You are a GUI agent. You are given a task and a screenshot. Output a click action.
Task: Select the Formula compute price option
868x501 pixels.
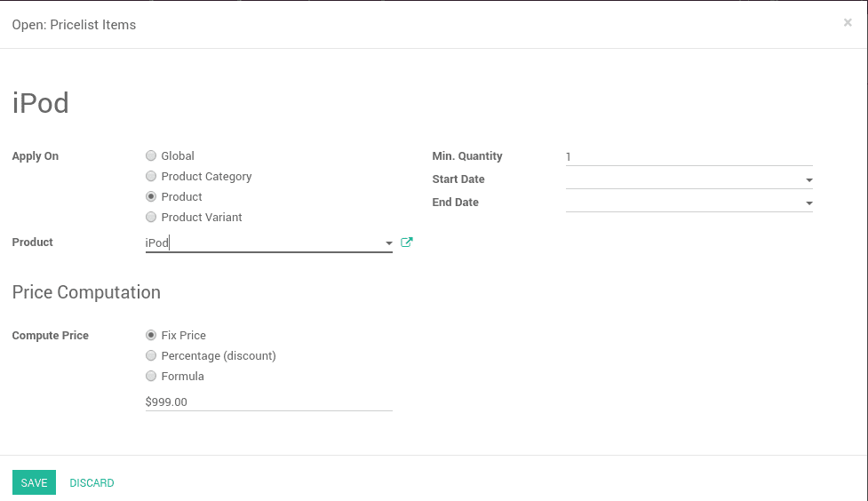click(150, 376)
